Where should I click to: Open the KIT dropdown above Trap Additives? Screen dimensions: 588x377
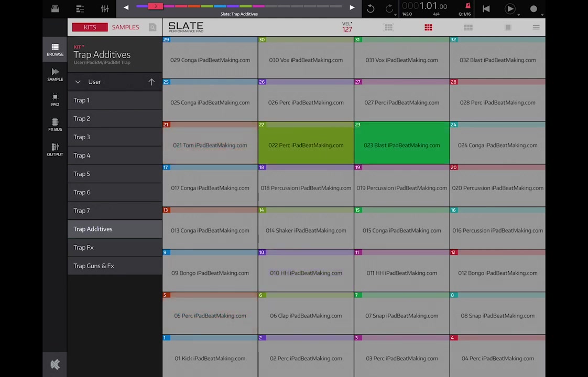coord(79,47)
